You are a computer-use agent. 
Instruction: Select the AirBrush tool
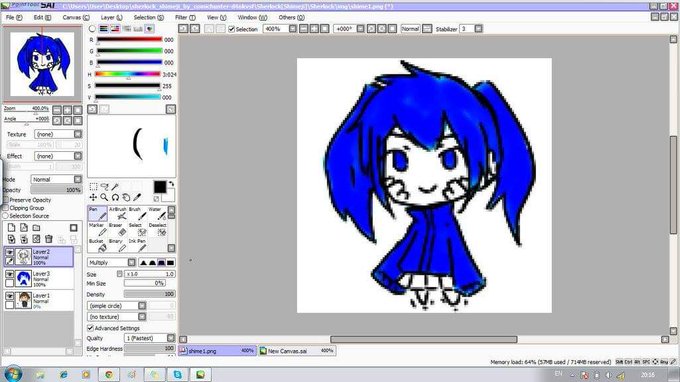(x=117, y=214)
